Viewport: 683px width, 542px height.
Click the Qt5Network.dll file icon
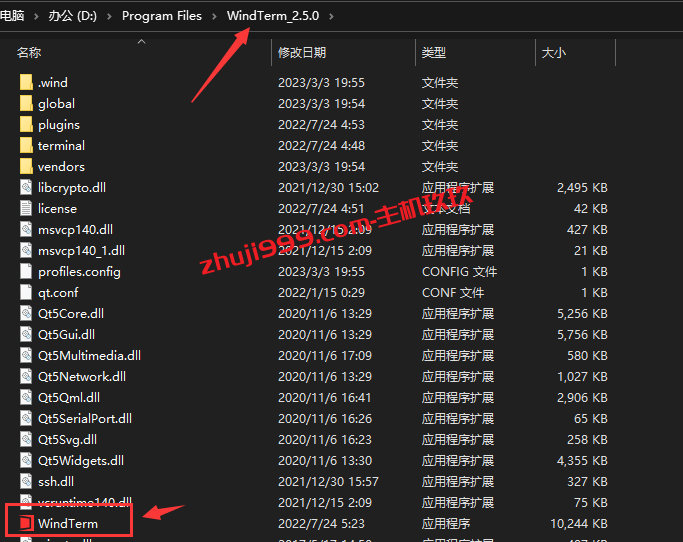(26, 376)
